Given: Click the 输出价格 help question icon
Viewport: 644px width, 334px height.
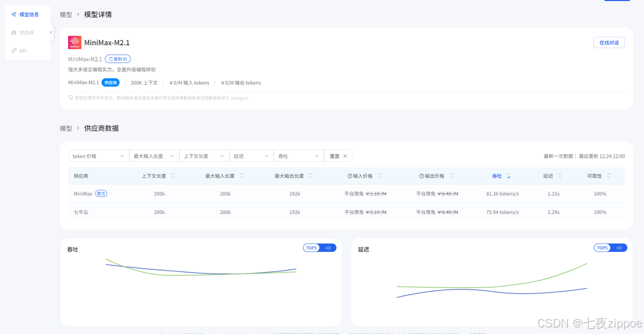Looking at the screenshot, I should [x=422, y=176].
